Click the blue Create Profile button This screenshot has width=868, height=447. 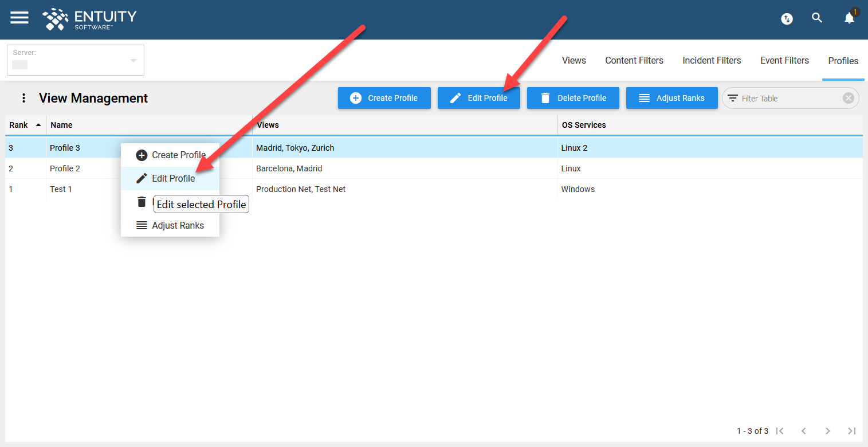pyautogui.click(x=384, y=98)
